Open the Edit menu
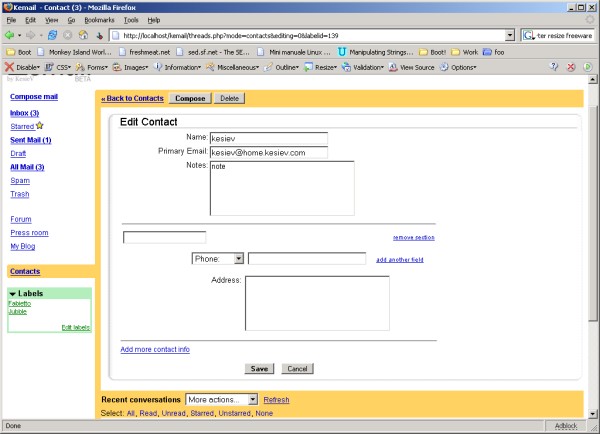 pos(30,20)
